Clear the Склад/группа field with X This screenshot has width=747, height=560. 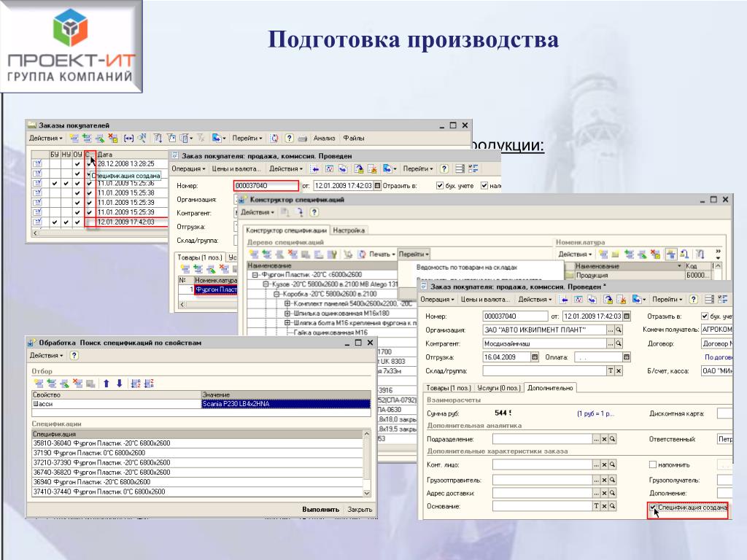(619, 370)
